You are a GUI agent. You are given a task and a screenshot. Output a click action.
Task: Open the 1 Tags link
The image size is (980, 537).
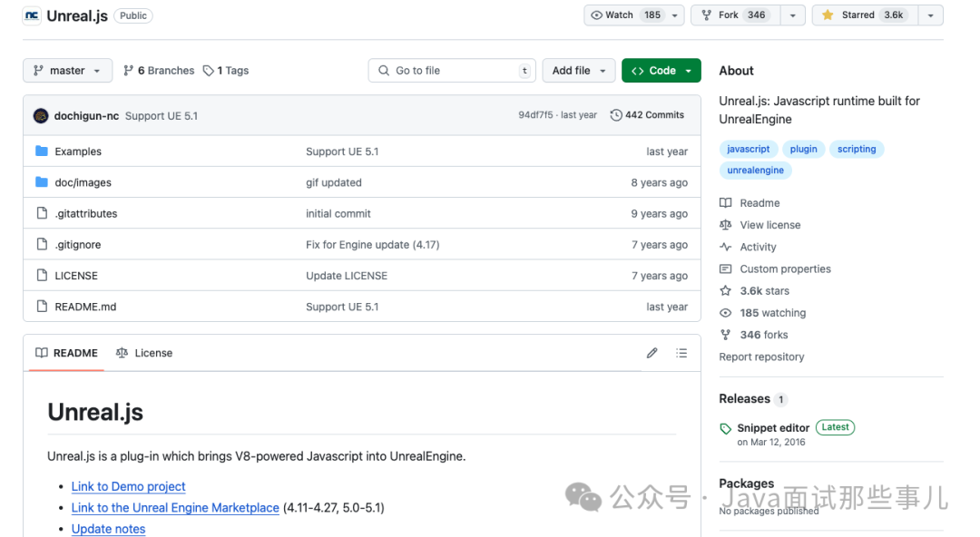click(226, 71)
